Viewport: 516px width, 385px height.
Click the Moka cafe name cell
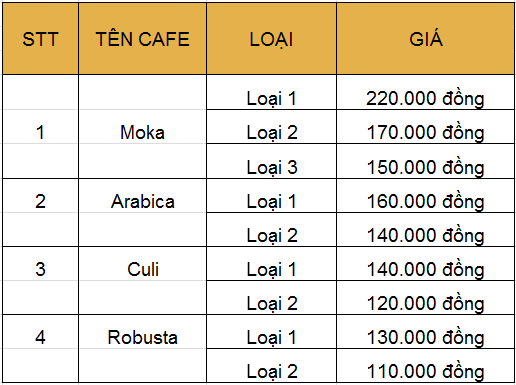point(142,127)
